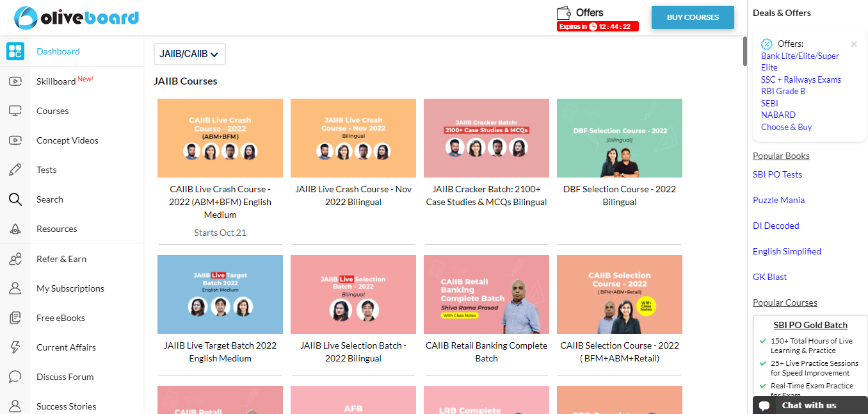Click the Offers wallet icon
This screenshot has height=414, width=868.
pyautogui.click(x=564, y=12)
